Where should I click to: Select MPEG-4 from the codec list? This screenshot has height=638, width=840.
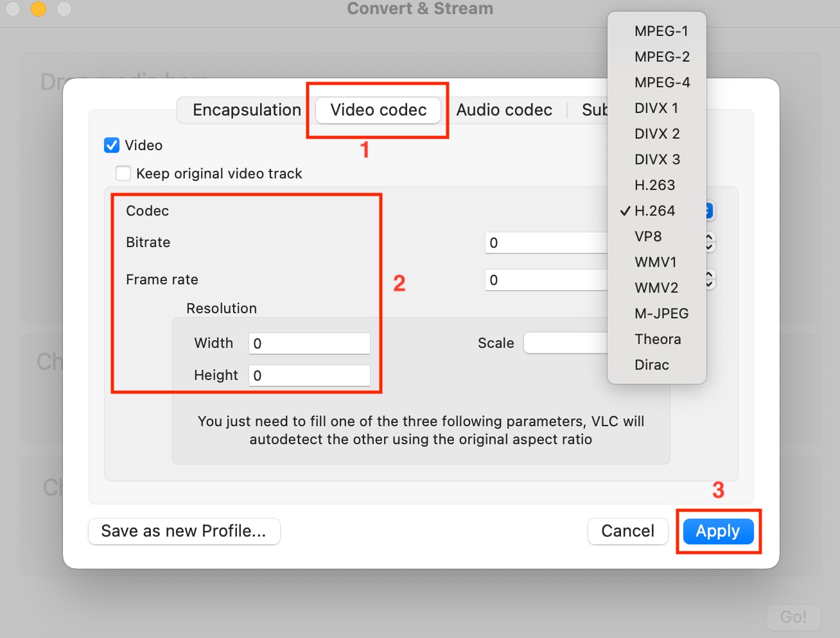[661, 82]
